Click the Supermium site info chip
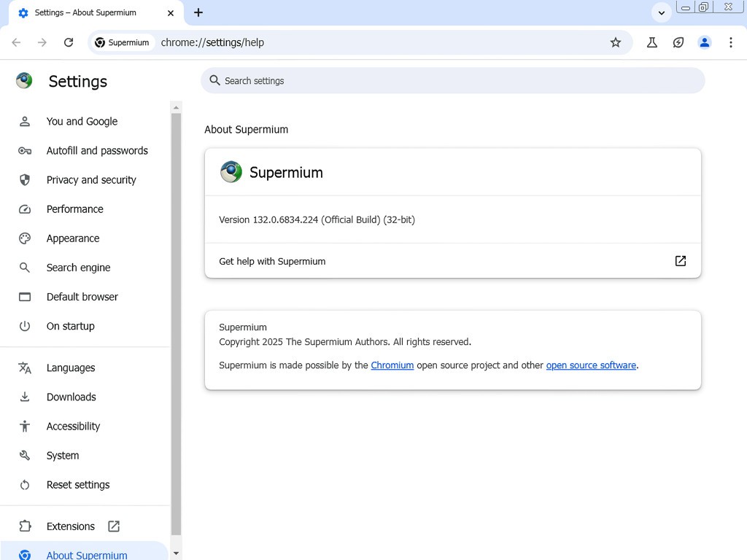Image resolution: width=747 pixels, height=560 pixels. pos(122,42)
